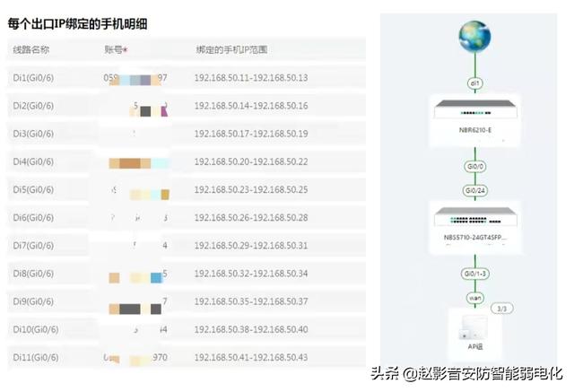The image size is (574, 392).
Task: Click the globe internet icon
Action: point(474,36)
